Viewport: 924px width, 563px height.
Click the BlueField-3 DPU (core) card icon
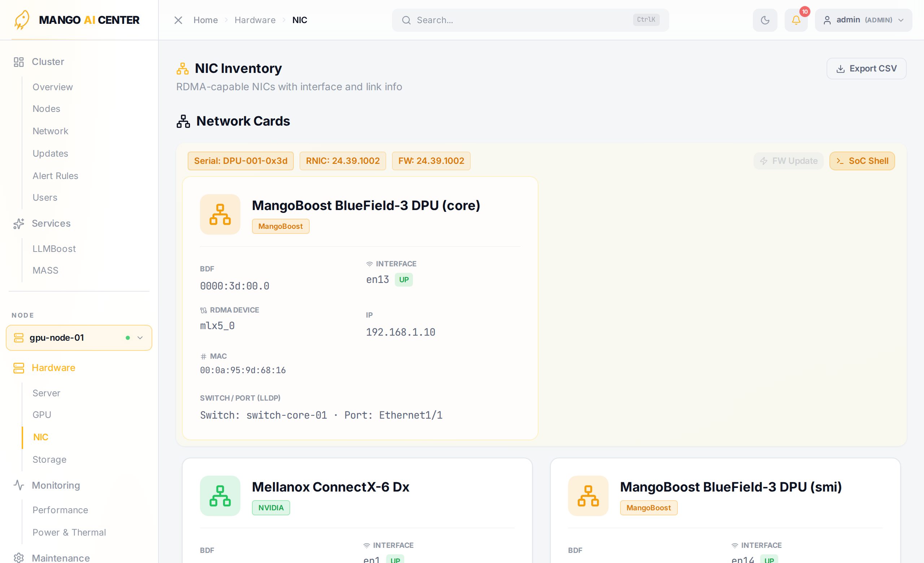click(x=220, y=214)
